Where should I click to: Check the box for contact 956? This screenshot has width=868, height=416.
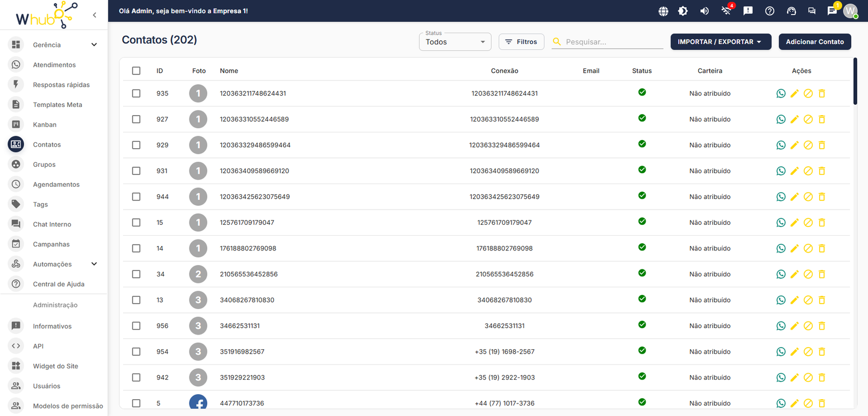pyautogui.click(x=136, y=326)
